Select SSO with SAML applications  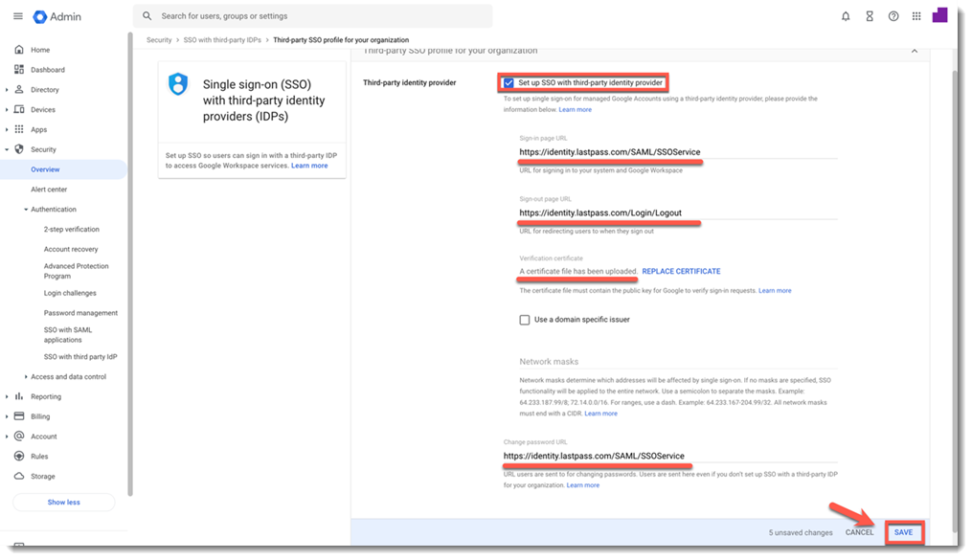point(68,334)
